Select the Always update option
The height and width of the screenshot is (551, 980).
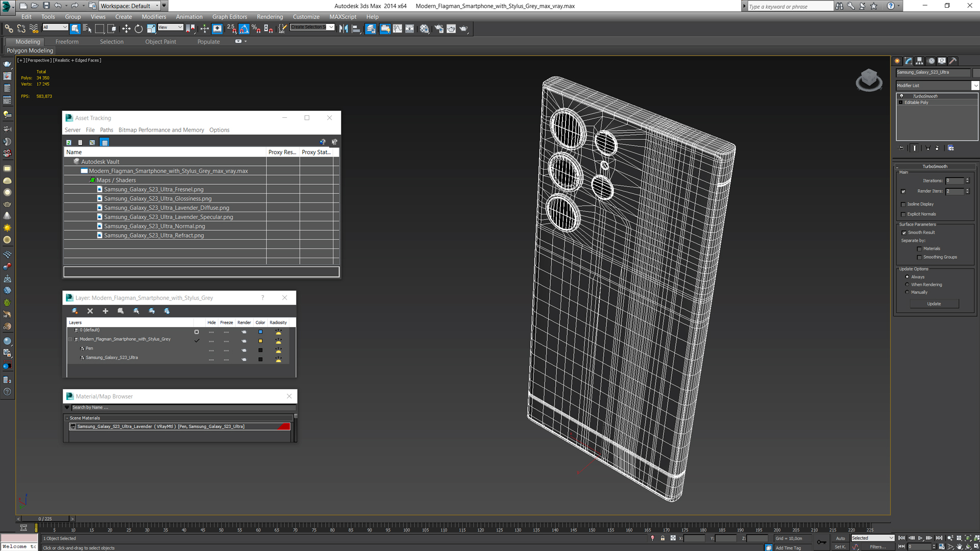pyautogui.click(x=907, y=277)
